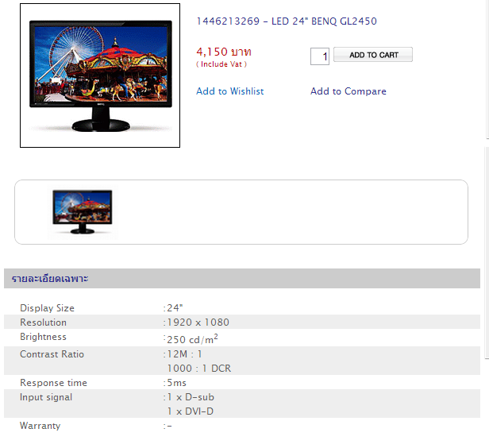
Task: Click the input value 1 x DVI-D
Action: [x=191, y=411]
